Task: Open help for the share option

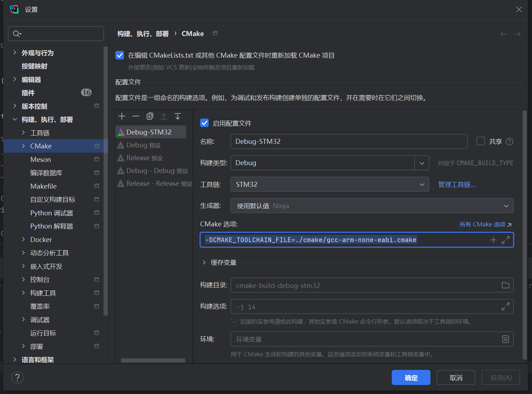Action: (510, 142)
